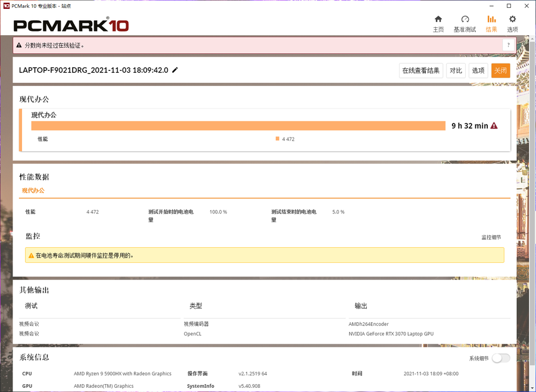Go to the 主页 home icon
This screenshot has height=392, width=536.
click(438, 20)
